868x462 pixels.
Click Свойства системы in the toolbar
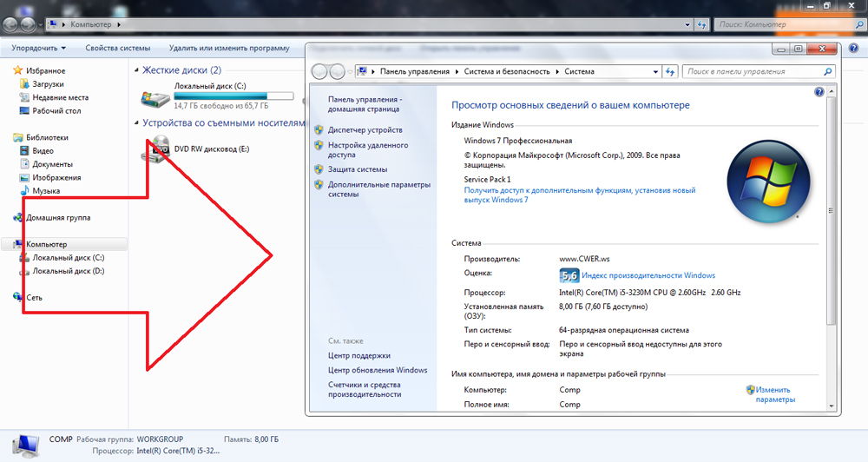tap(118, 49)
